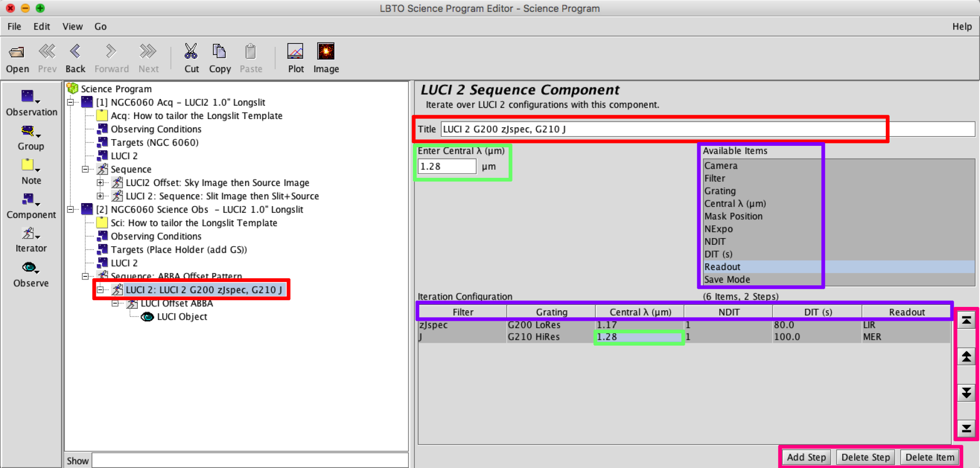Click the Central λ 1.28 table cell
Image resolution: width=980 pixels, height=468 pixels.
(x=639, y=337)
